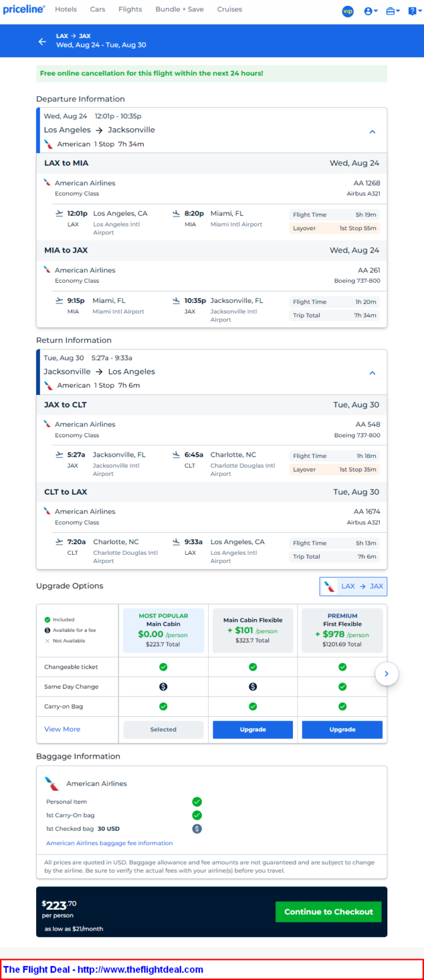Click View More in upgrade options
This screenshot has width=424, height=980.
pos(62,729)
